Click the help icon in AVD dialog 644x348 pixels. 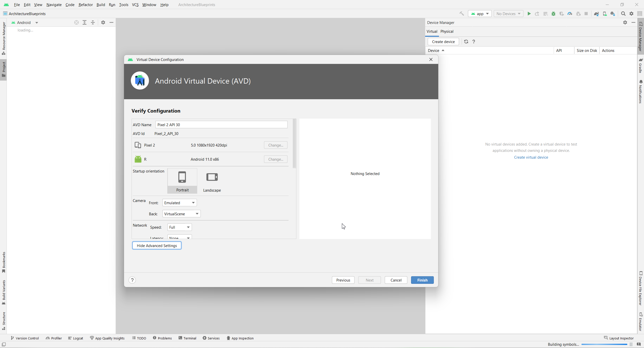[x=132, y=280]
